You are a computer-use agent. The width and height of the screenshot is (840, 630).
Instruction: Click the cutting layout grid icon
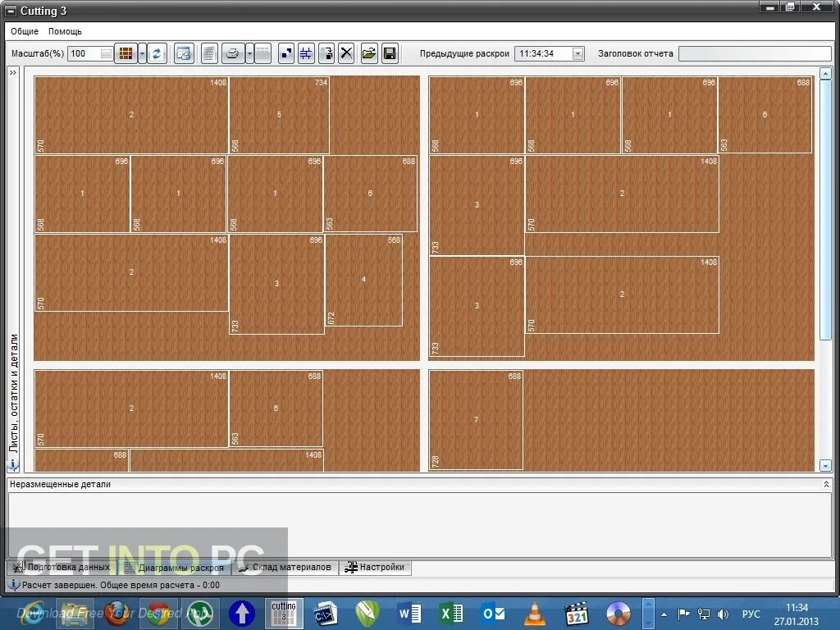[x=126, y=53]
